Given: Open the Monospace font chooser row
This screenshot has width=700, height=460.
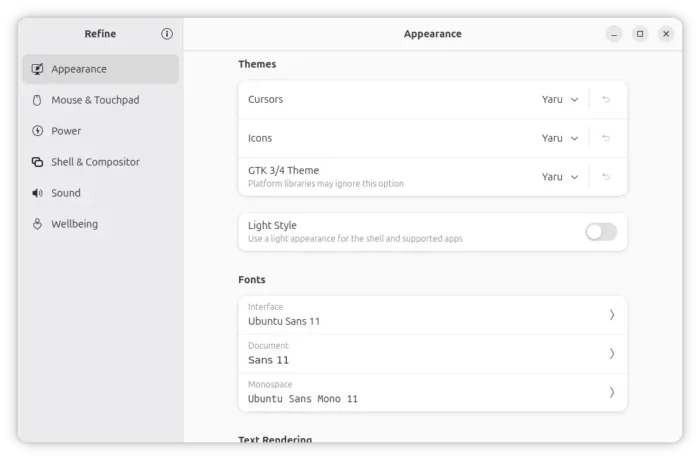Looking at the screenshot, I should pyautogui.click(x=432, y=392).
